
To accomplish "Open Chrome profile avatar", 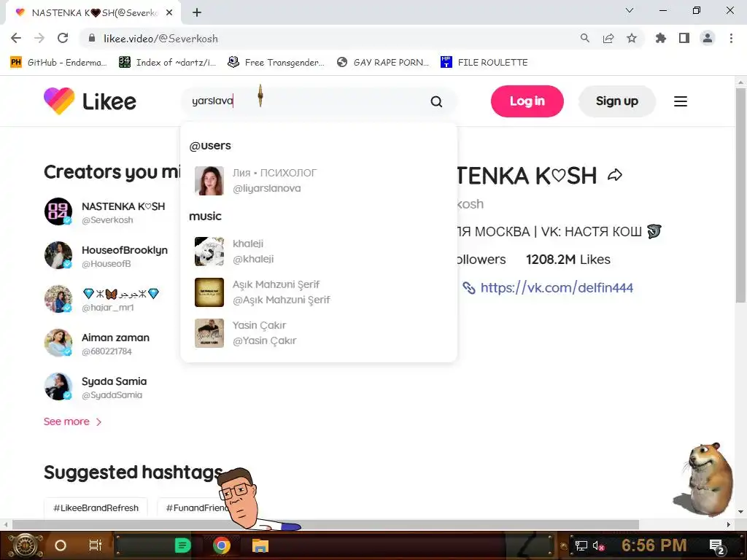I will coord(708,38).
